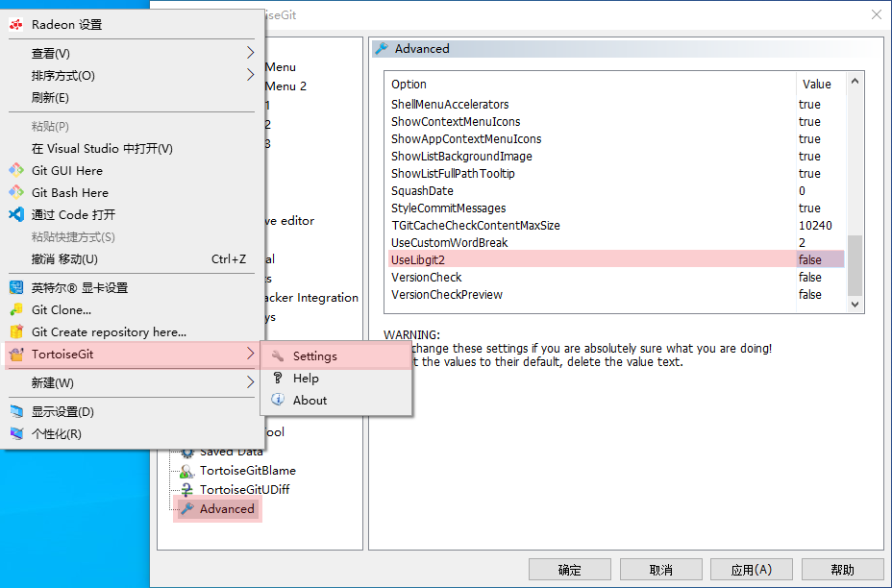Click the Intel graphics settings icon
The height and width of the screenshot is (588, 892).
pyautogui.click(x=16, y=287)
